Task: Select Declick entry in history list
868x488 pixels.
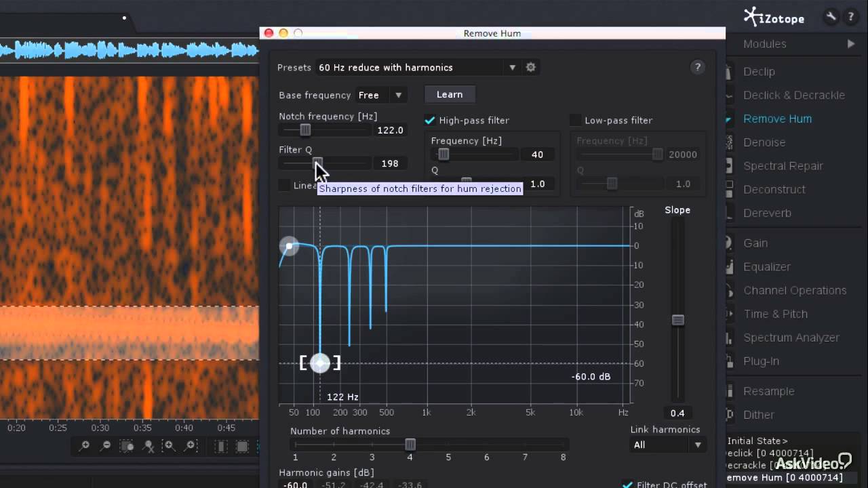Action: pos(770,453)
